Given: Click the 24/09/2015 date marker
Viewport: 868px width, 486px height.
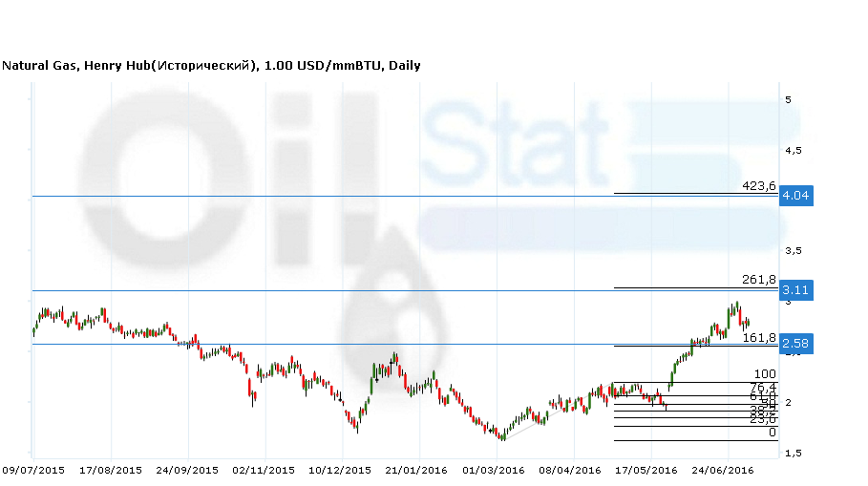Looking at the screenshot, I should (x=187, y=470).
